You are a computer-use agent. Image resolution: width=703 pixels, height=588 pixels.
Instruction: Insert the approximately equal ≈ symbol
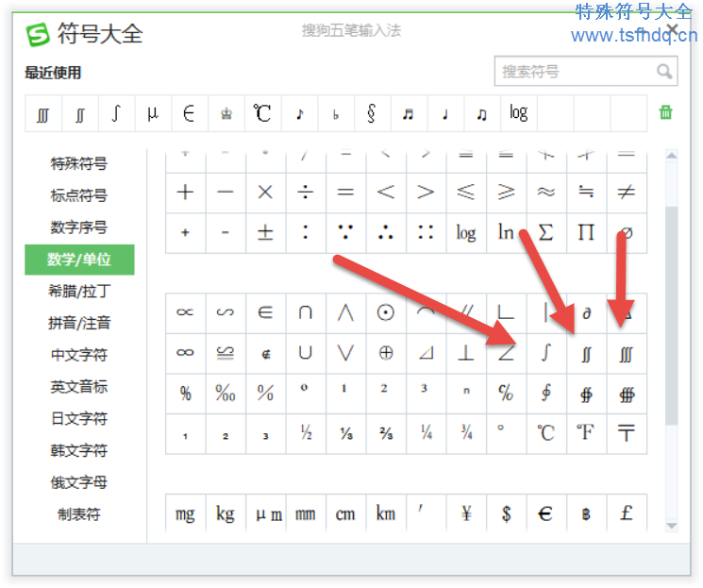click(x=546, y=193)
